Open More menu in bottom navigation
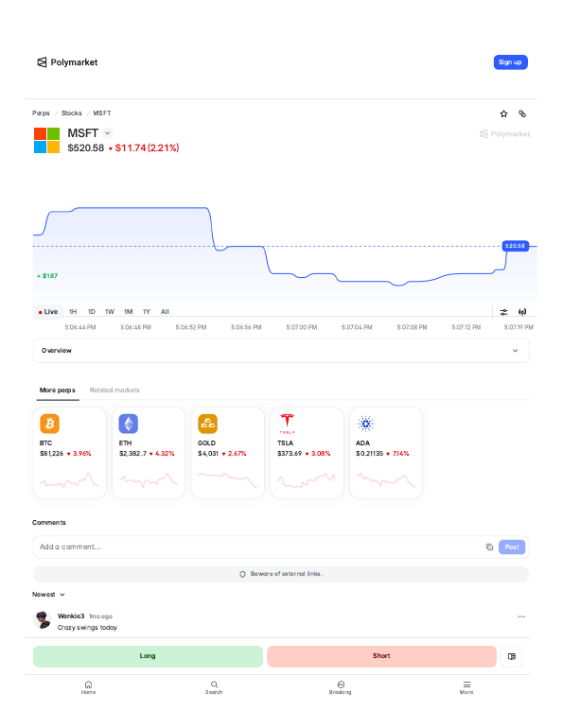The image size is (563, 728). pos(466,687)
